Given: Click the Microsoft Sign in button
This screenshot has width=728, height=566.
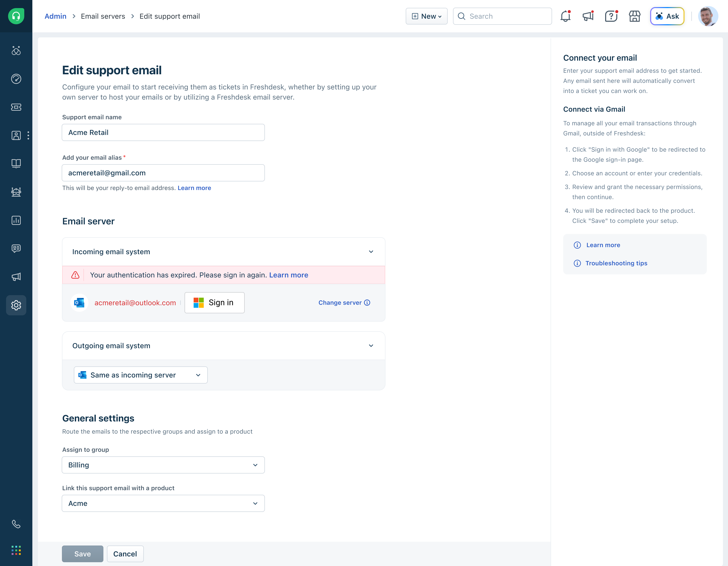Looking at the screenshot, I should tap(214, 302).
